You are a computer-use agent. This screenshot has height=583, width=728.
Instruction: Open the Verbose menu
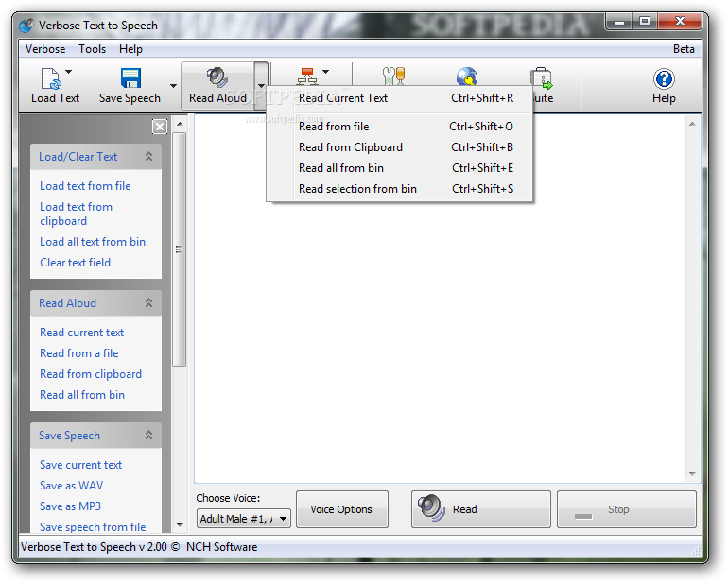(45, 49)
